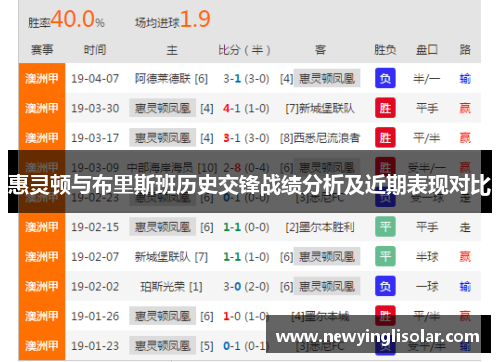Click the 输 result in the 19-04-07 row
500x362 pixels.
tap(465, 79)
